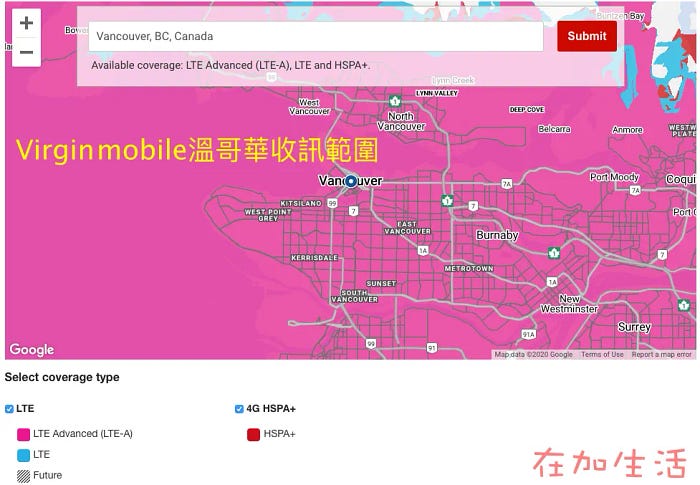The image size is (700, 485).
Task: Click the Future legend text
Action: click(x=47, y=475)
